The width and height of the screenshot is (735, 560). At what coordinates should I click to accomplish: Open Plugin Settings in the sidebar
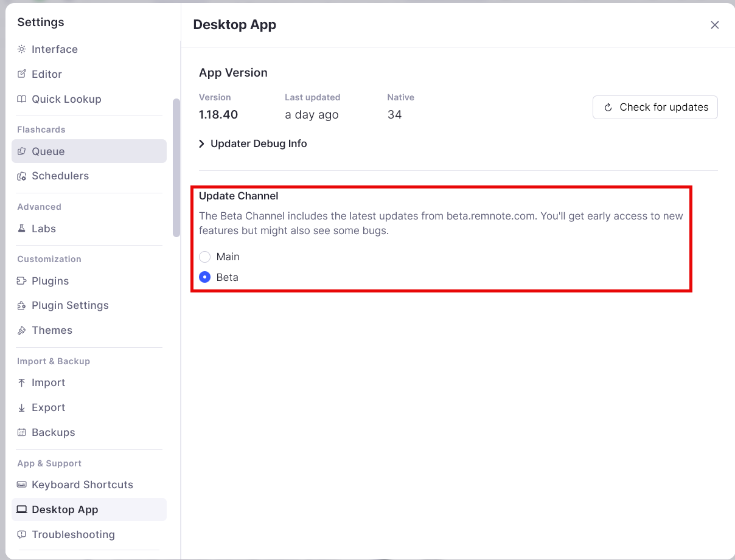tap(70, 305)
